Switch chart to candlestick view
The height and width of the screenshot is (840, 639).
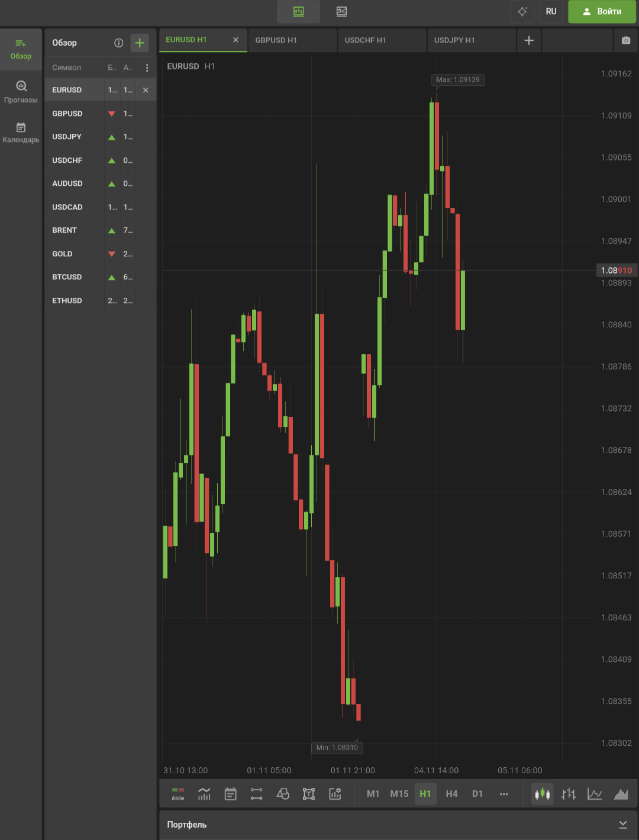[542, 794]
